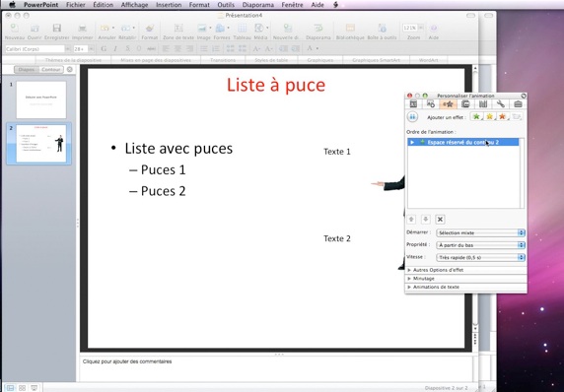
Task: Move animation down with arrow button
Action: [x=426, y=220]
